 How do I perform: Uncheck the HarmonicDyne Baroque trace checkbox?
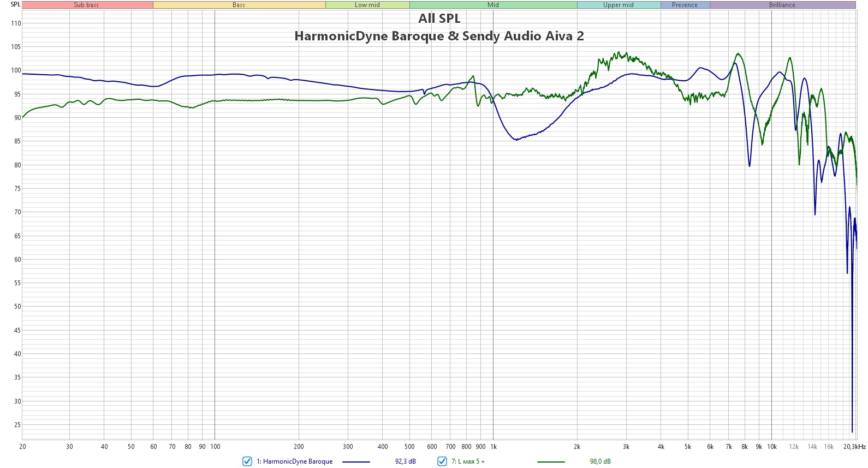point(247,461)
